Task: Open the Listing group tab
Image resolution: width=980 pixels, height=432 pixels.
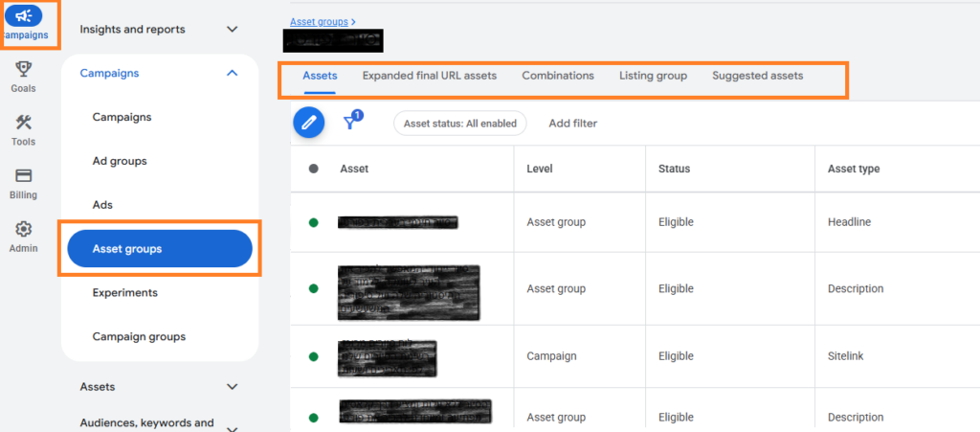Action: click(653, 76)
